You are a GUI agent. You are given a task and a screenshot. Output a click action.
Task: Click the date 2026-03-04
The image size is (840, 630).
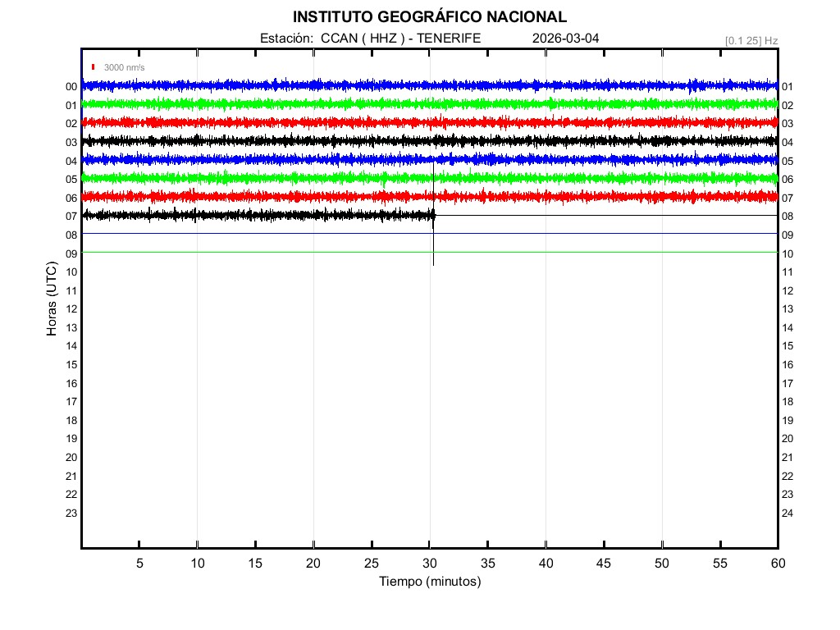click(565, 39)
